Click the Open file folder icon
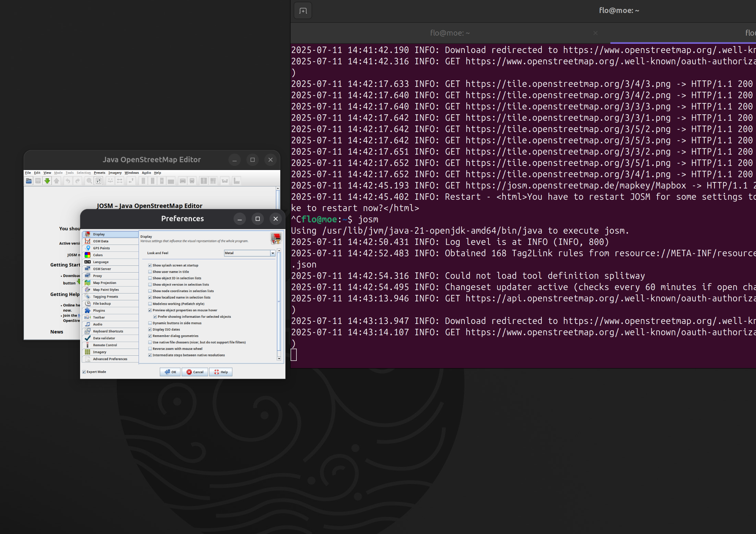The height and width of the screenshot is (534, 756). (x=29, y=181)
